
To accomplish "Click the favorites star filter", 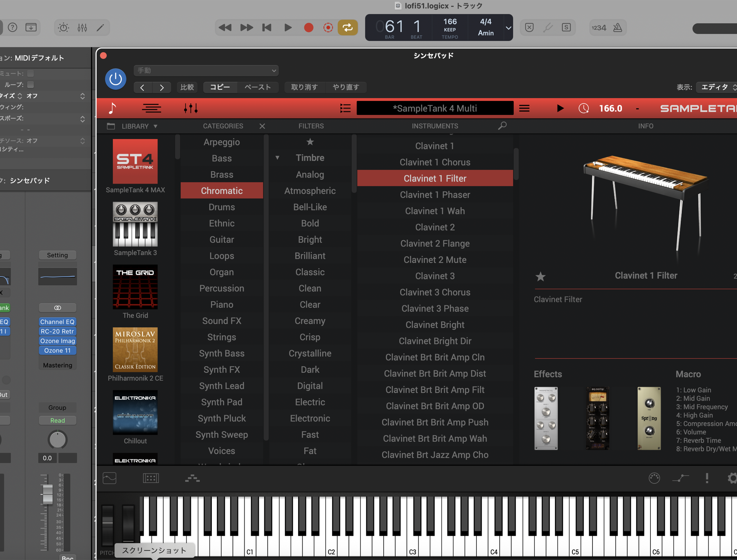I will click(310, 142).
